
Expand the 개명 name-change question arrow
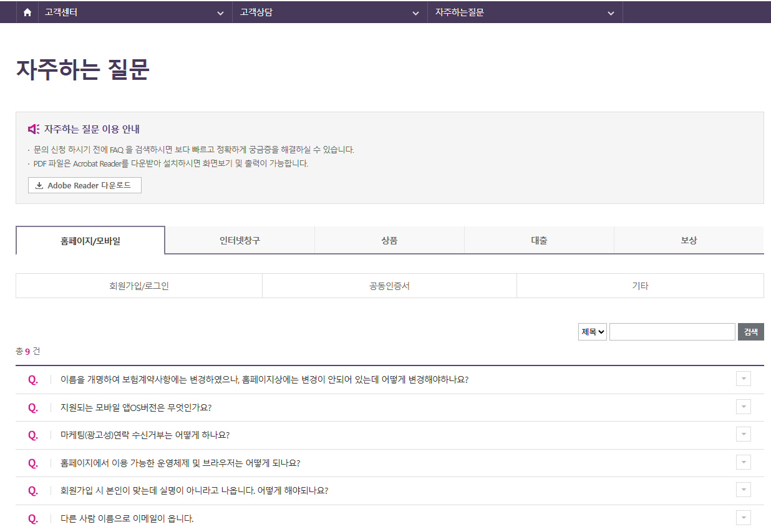744,379
